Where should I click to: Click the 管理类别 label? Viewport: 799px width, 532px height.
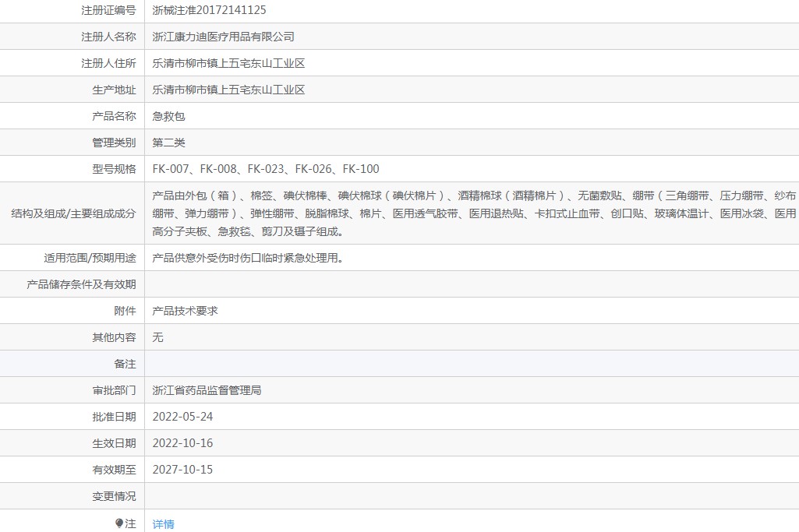coord(114,143)
